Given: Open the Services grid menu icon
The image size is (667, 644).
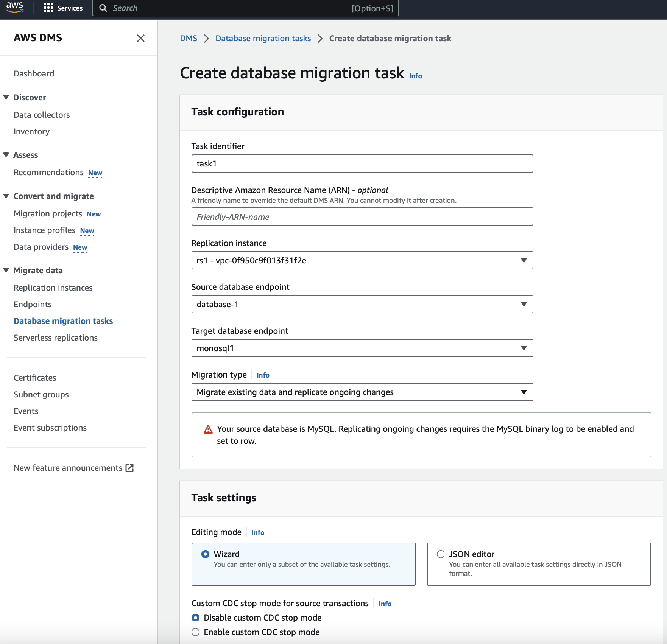Looking at the screenshot, I should click(x=48, y=8).
